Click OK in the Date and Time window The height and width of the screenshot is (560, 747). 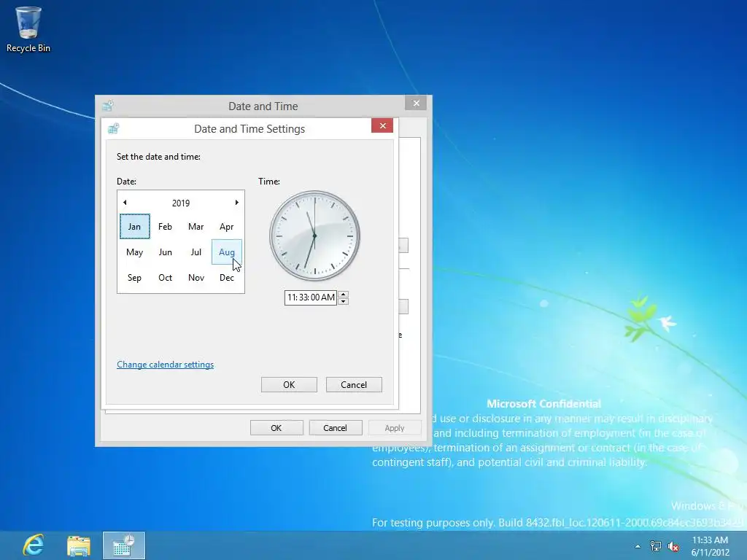click(x=276, y=427)
